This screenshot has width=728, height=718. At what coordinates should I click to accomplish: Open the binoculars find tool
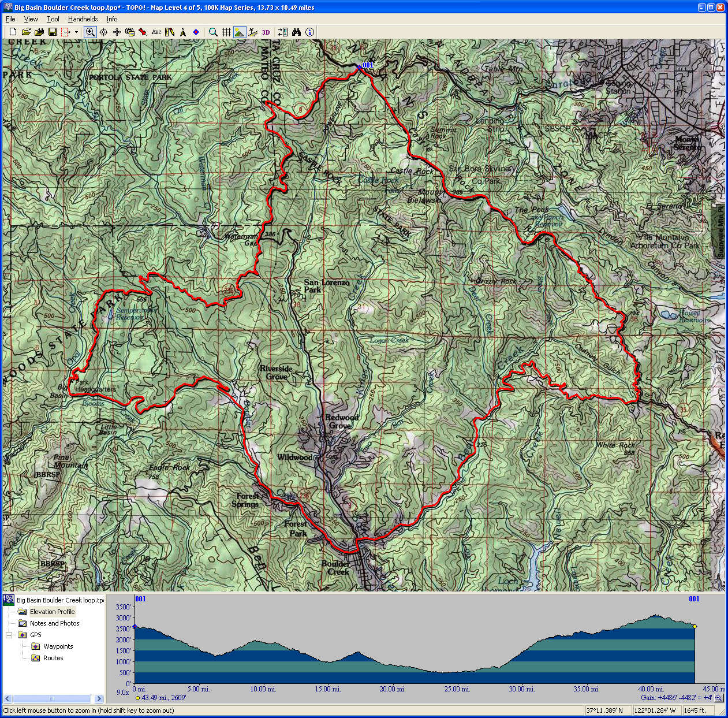[296, 32]
